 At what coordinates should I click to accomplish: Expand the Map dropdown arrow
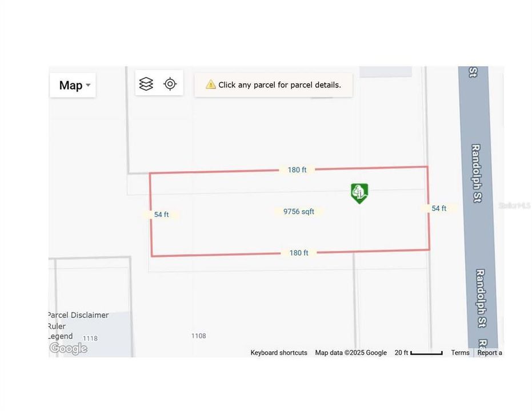(x=89, y=86)
